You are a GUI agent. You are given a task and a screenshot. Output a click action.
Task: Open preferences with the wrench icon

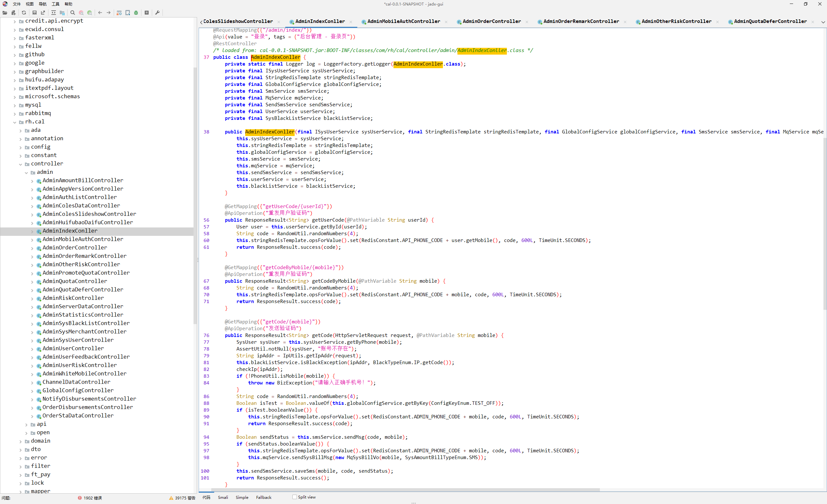(157, 13)
